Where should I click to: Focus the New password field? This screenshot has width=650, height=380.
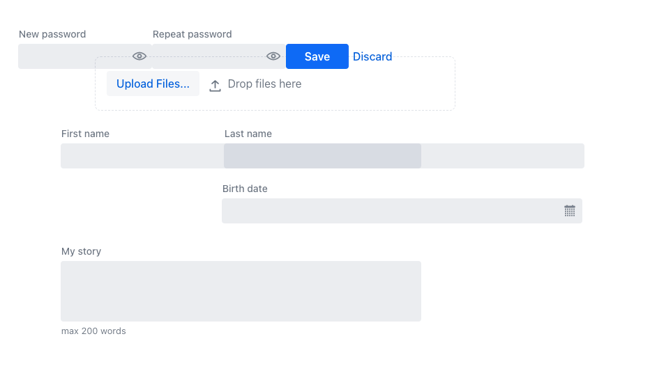[85, 56]
